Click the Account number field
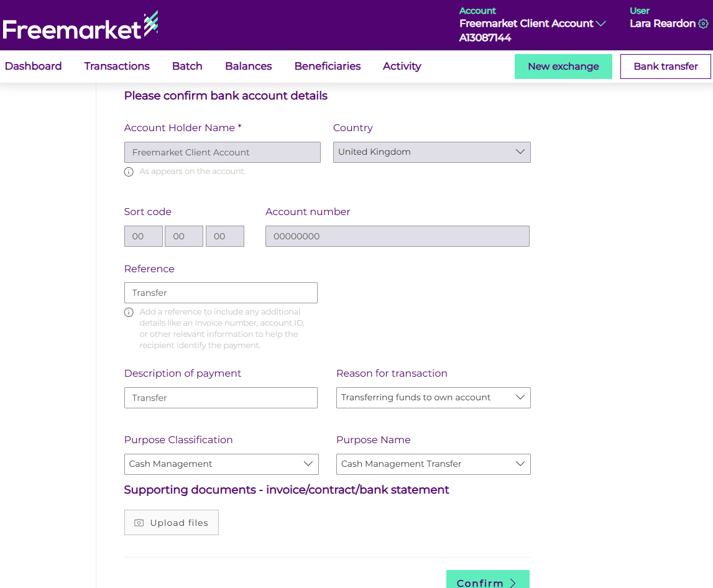Viewport: 713px width, 588px height. click(397, 236)
